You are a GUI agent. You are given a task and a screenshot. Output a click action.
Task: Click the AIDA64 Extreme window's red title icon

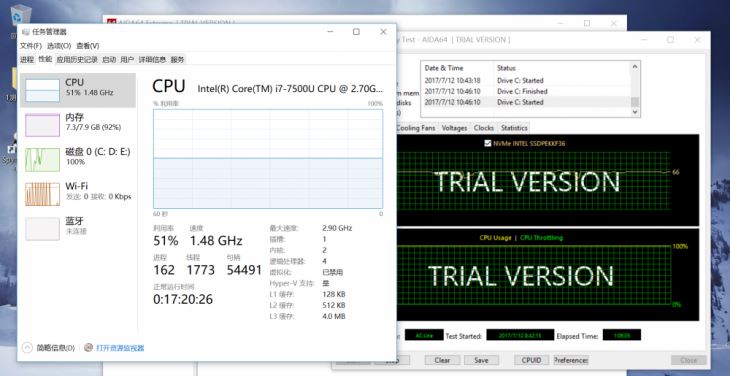coord(111,22)
